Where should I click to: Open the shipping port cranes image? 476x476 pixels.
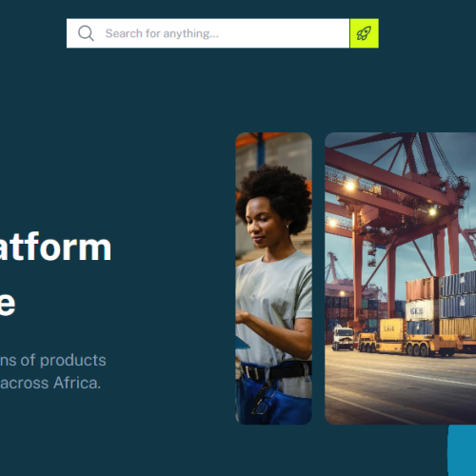coord(401,278)
